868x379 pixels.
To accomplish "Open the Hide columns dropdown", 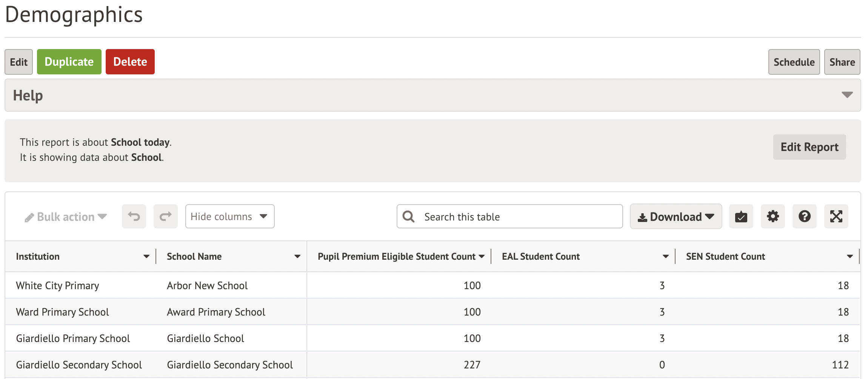I will click(x=229, y=217).
